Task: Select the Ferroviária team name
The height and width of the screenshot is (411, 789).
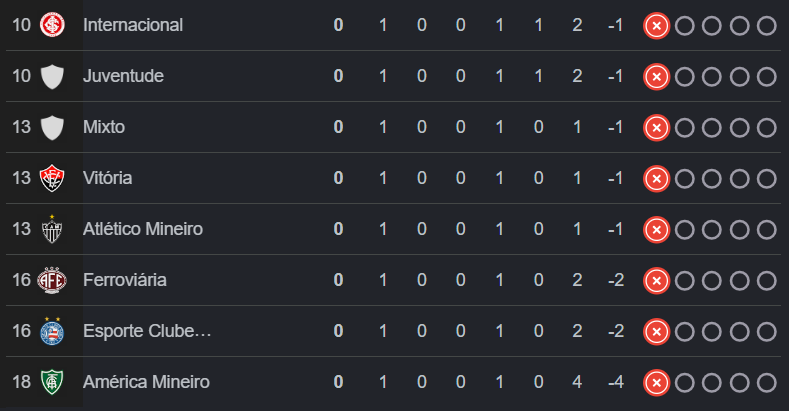Action: [x=125, y=280]
